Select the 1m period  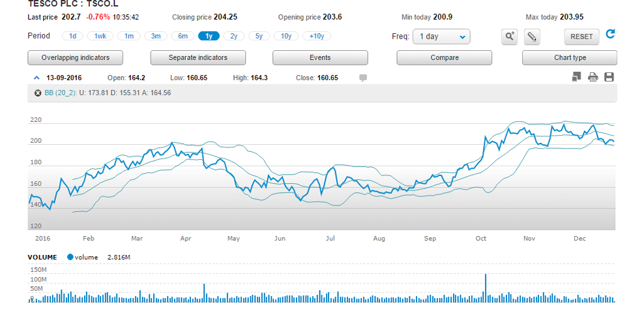click(x=129, y=36)
